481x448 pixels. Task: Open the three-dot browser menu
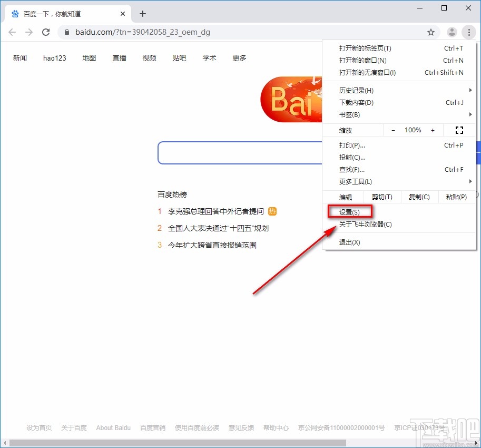point(469,32)
